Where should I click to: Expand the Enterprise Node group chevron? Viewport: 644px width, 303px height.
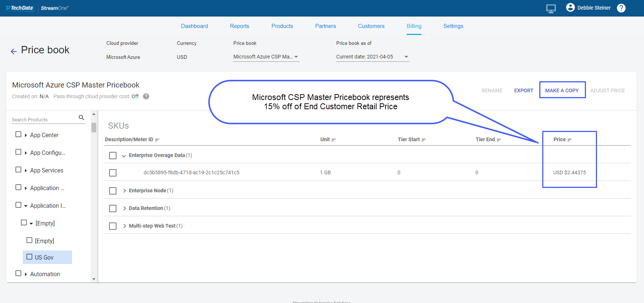pyautogui.click(x=125, y=190)
